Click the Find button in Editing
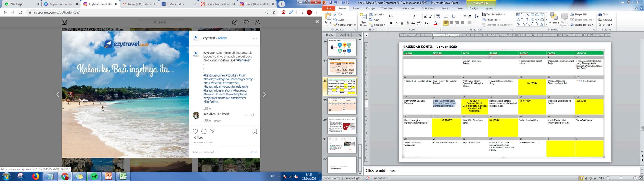Viewport: 644px width, 181px height. pyautogui.click(x=603, y=14)
